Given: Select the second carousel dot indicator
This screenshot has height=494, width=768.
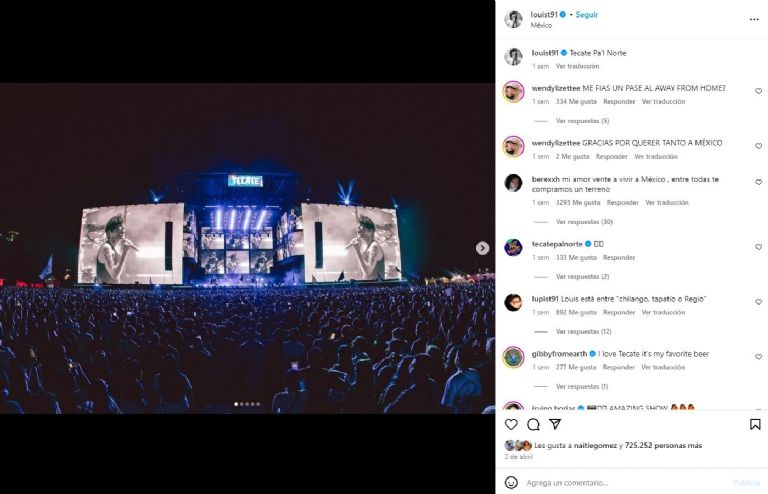Looking at the screenshot, I should coord(241,404).
